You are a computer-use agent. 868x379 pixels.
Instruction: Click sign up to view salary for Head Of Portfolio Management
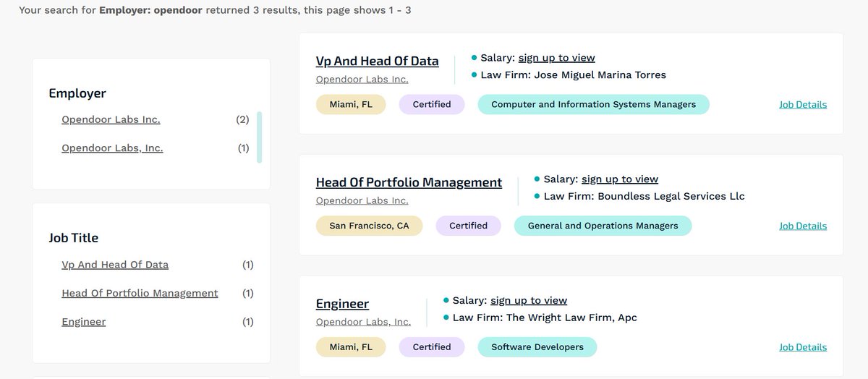620,179
